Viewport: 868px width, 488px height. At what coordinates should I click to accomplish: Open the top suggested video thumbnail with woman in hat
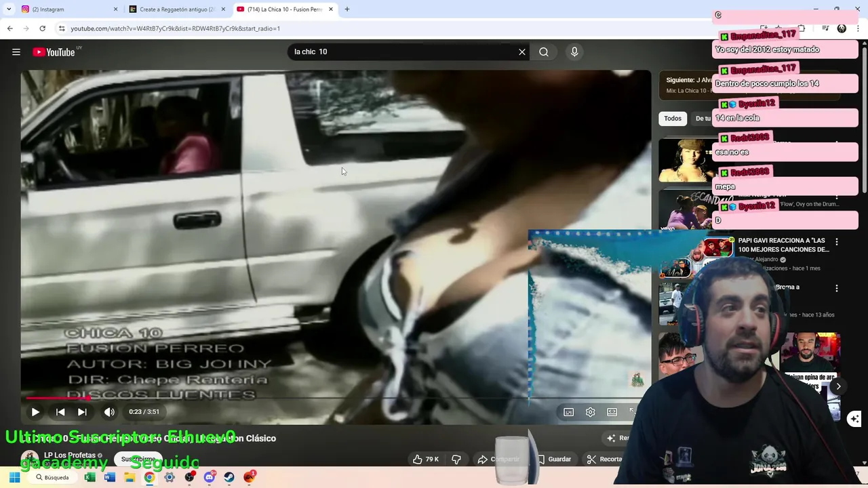coord(685,161)
